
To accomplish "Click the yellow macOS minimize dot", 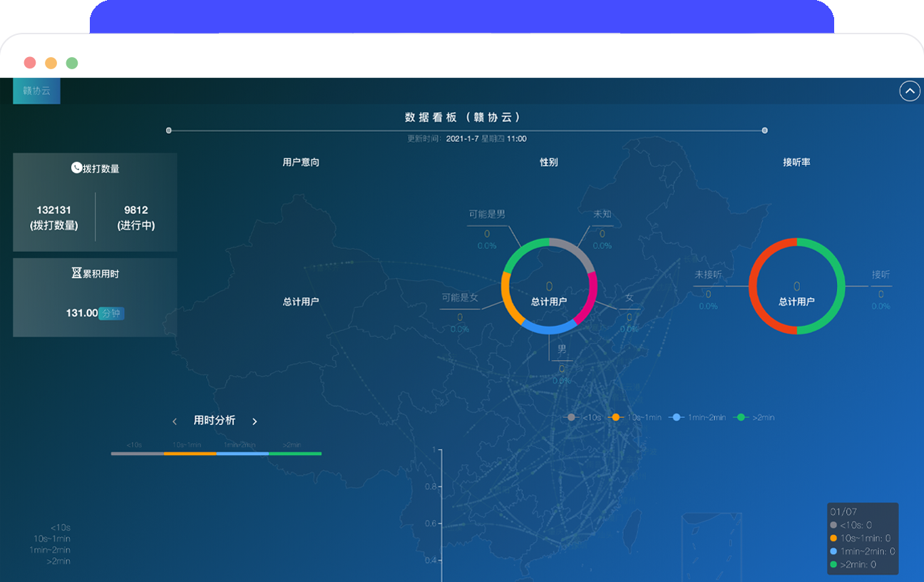I will coord(51,63).
